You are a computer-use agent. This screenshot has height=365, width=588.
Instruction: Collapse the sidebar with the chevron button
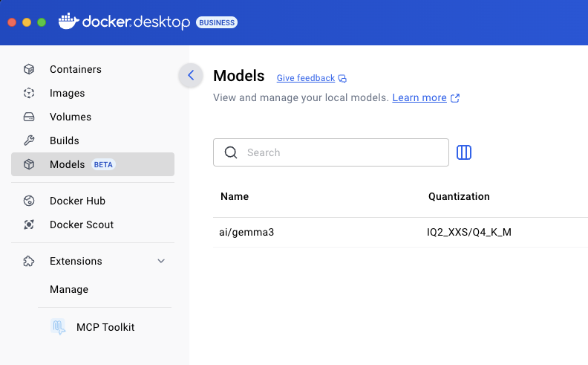click(191, 76)
